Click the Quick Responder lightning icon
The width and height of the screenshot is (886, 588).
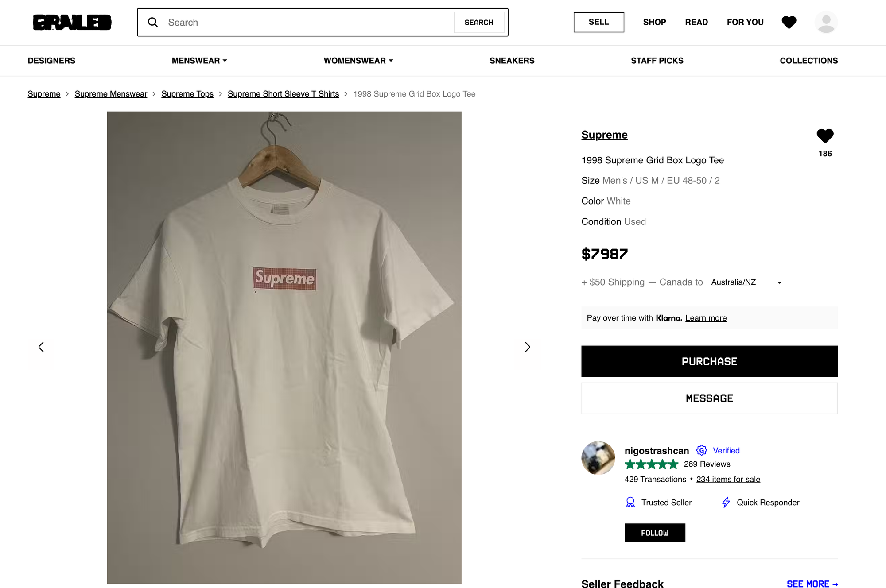pos(726,502)
